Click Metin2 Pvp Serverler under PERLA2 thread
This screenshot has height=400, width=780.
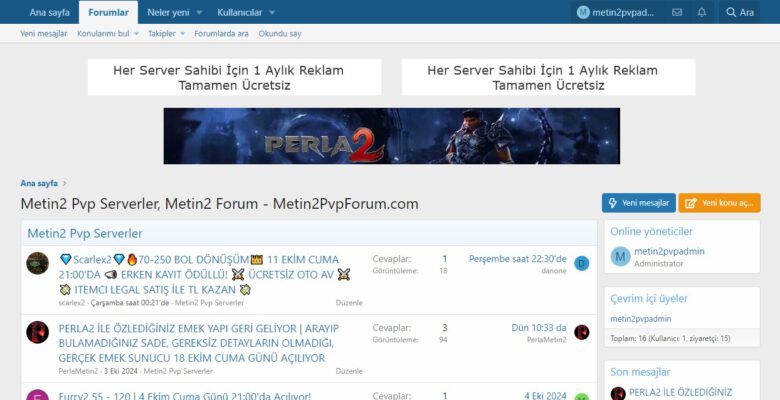(x=178, y=371)
